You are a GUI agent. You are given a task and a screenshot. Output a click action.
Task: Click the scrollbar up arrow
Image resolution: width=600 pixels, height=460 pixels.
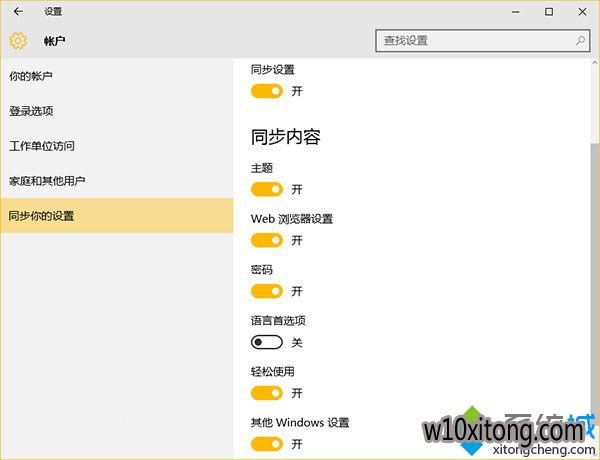pyautogui.click(x=595, y=62)
